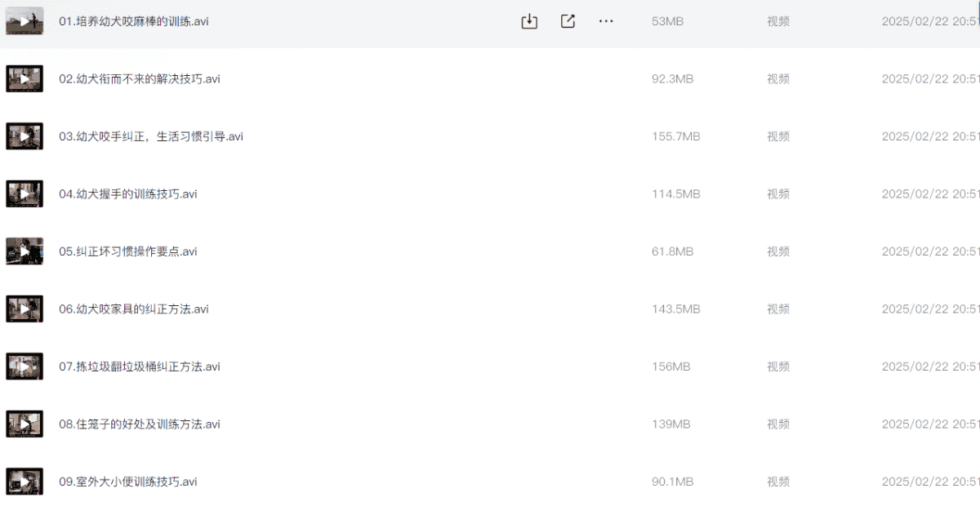This screenshot has height=524, width=980.
Task: Click the play thumbnail for file 06
Action: [x=24, y=309]
